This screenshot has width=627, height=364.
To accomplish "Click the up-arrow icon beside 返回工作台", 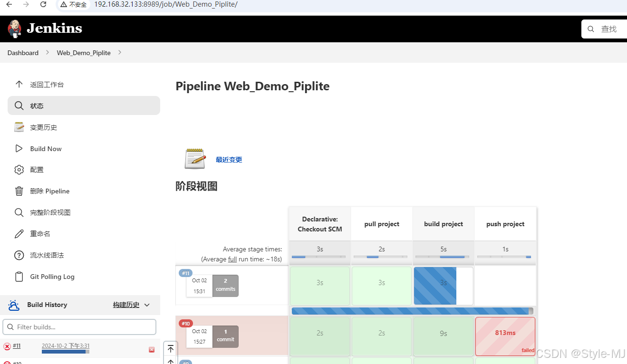I will [19, 84].
